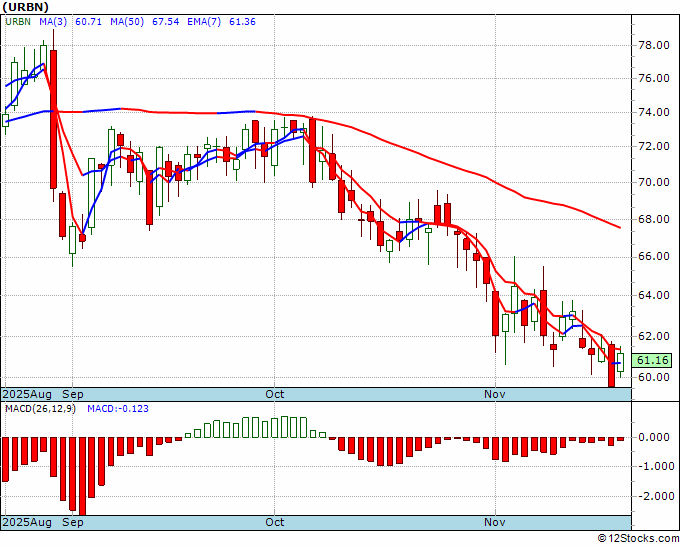This screenshot has height=546, width=680.
Task: Click the 72.00 price axis label
Action: (654, 146)
